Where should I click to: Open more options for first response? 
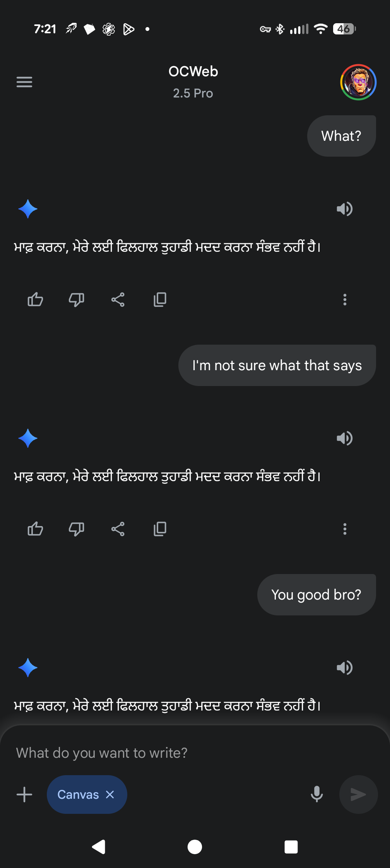coord(345,299)
